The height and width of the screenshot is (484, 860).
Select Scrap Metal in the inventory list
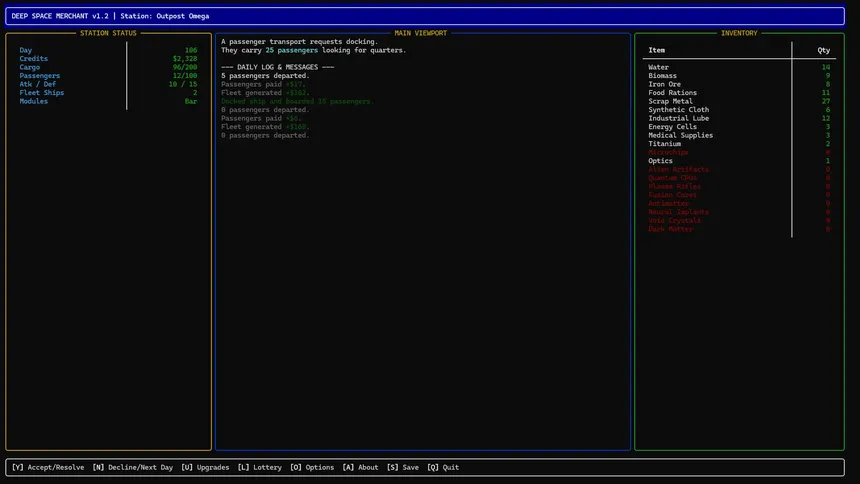pos(670,101)
